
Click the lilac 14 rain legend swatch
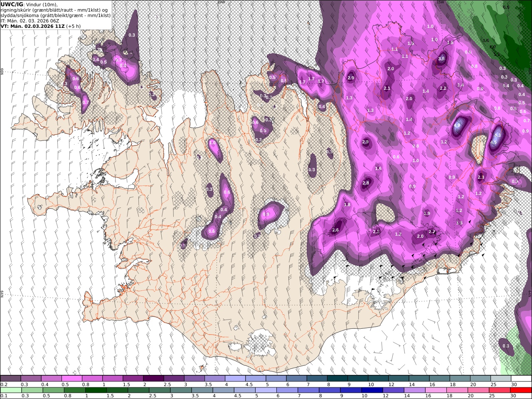pyautogui.click(x=414, y=390)
